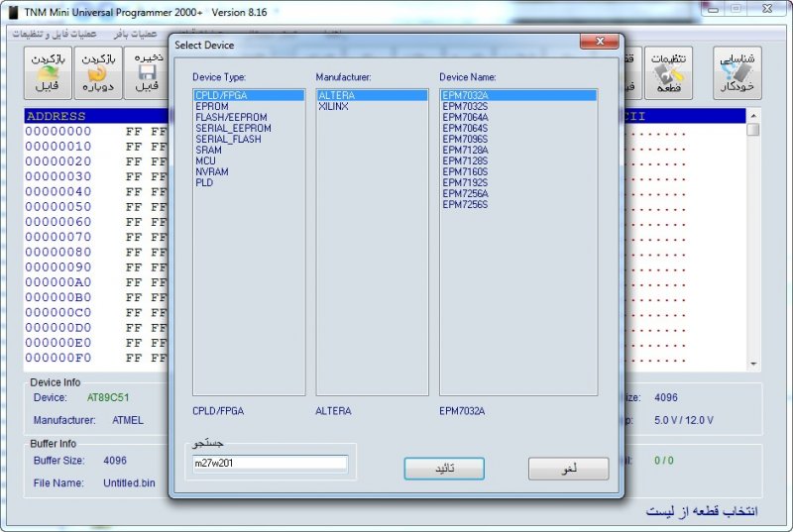Select device EPM7256S
The image size is (793, 532).
tap(465, 205)
